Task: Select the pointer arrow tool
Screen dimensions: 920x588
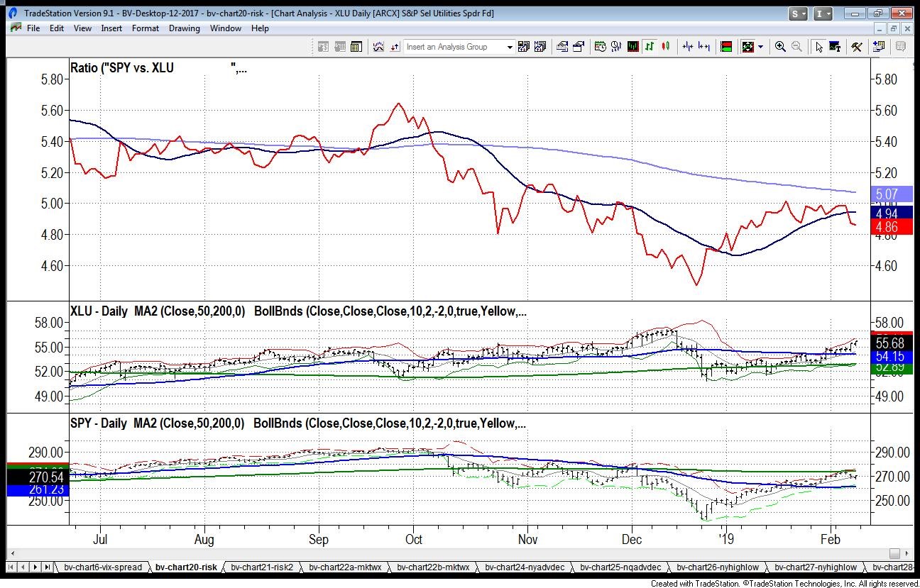Action: [819, 47]
